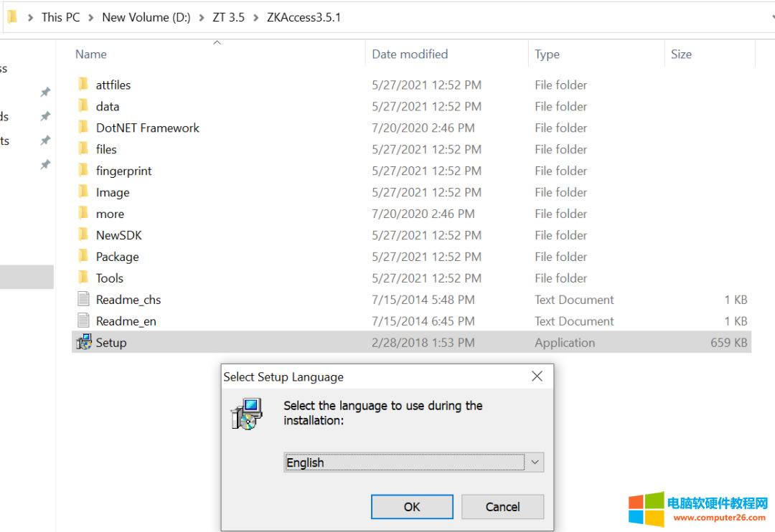Navigate to This PC via the breadcrumb
Screen dimensions: 775x532
(x=60, y=16)
